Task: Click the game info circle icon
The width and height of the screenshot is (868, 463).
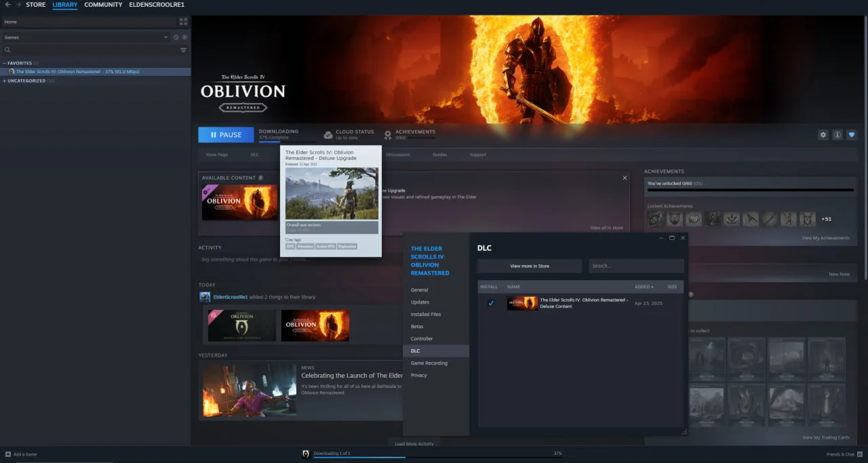Action: pos(837,134)
